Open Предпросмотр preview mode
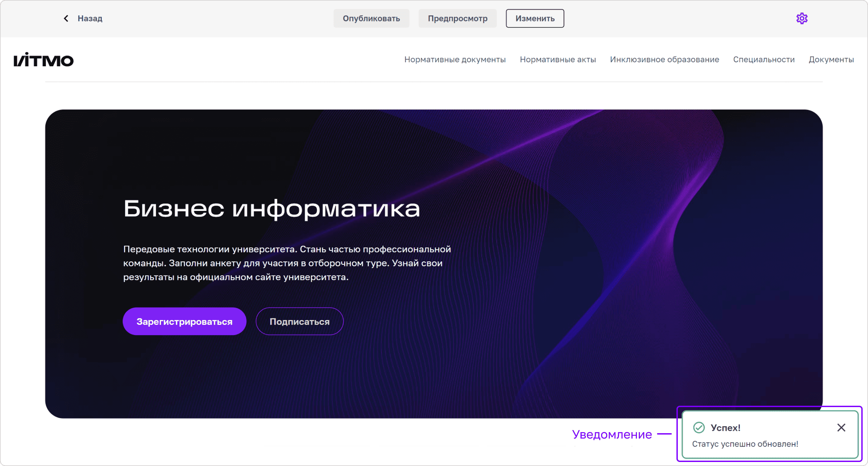This screenshot has width=868, height=466. [457, 18]
